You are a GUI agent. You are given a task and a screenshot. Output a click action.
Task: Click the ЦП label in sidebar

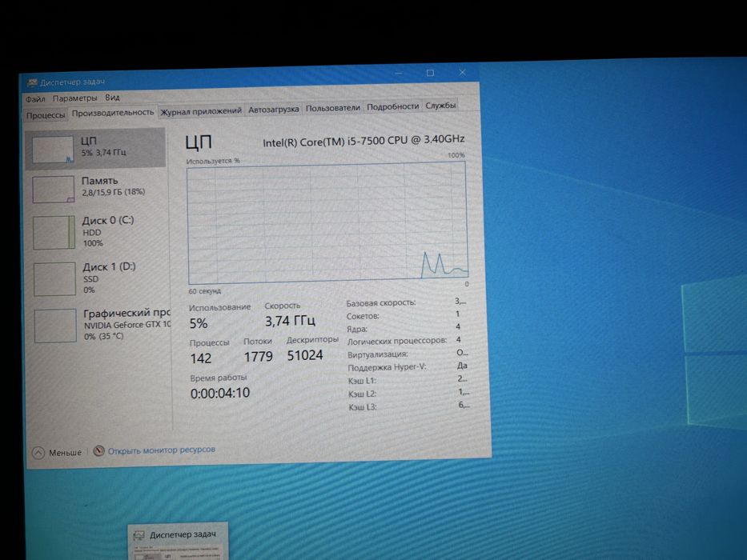(x=89, y=141)
